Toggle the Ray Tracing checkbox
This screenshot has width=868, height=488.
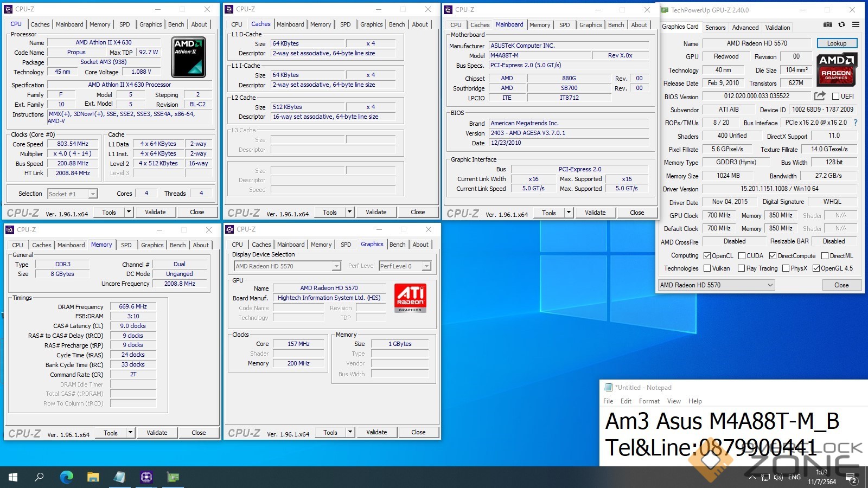point(741,268)
